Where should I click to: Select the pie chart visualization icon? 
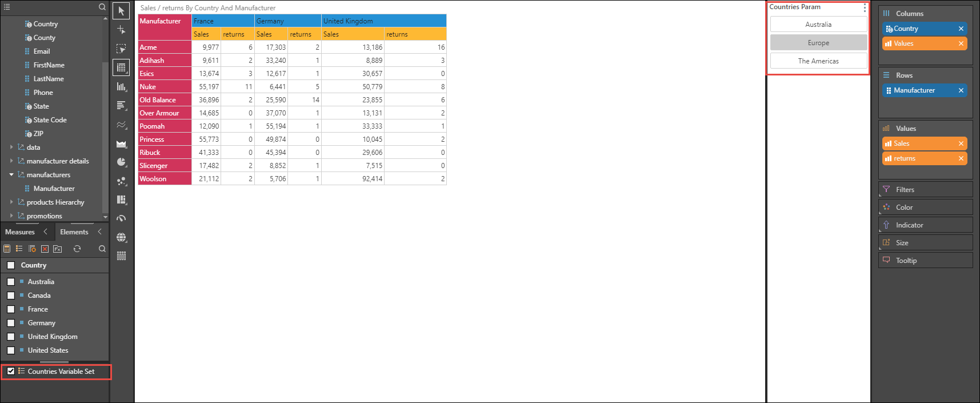pos(121,162)
